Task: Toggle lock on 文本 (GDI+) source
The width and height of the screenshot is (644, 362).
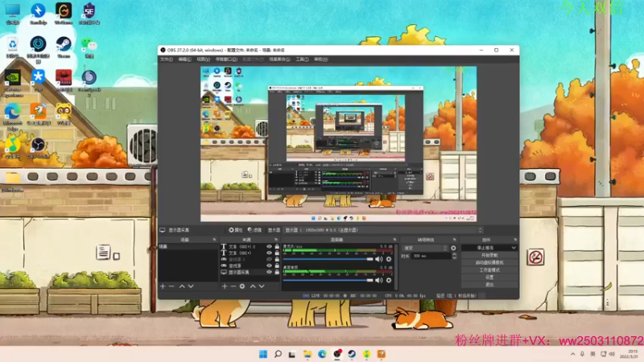Action: 277,253
